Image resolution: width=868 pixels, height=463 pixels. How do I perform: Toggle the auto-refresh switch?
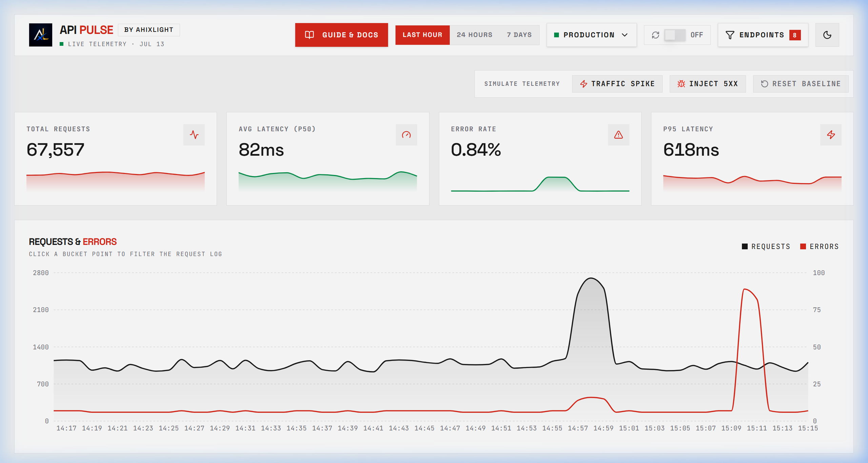[675, 35]
